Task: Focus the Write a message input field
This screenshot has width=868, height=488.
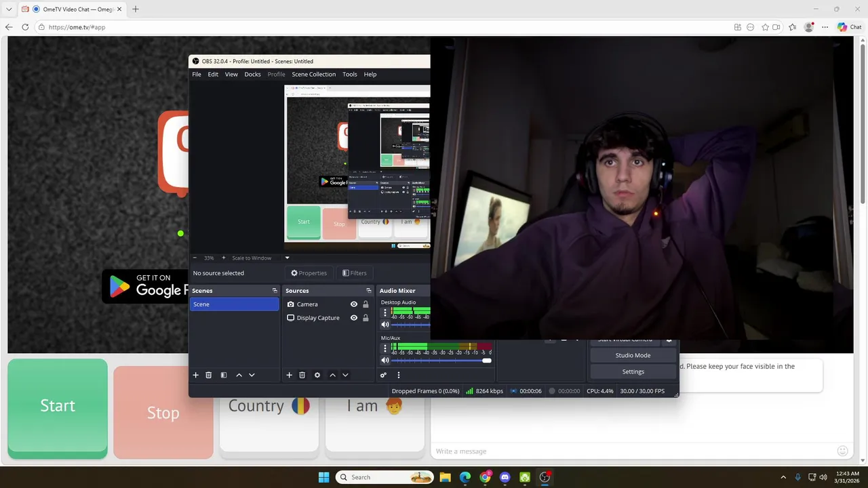Action: pos(634,451)
